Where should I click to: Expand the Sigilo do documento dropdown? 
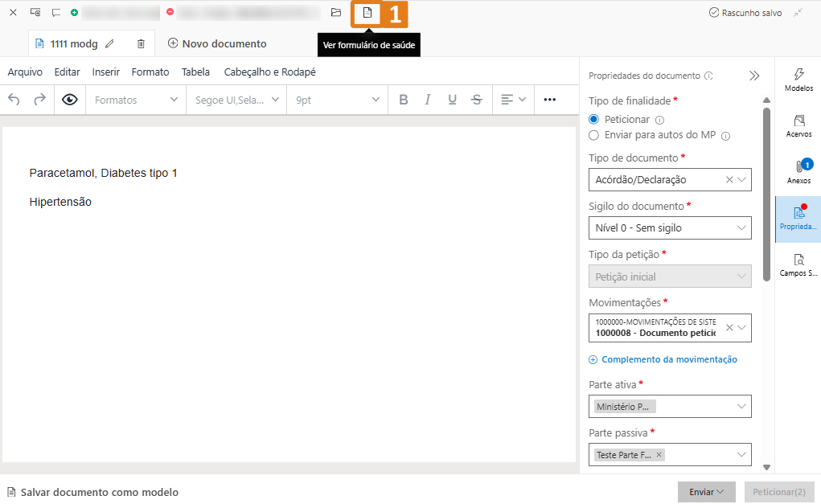point(741,227)
